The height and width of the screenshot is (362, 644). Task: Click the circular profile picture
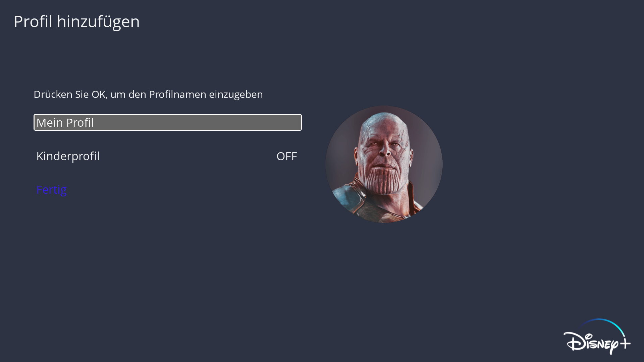[384, 164]
